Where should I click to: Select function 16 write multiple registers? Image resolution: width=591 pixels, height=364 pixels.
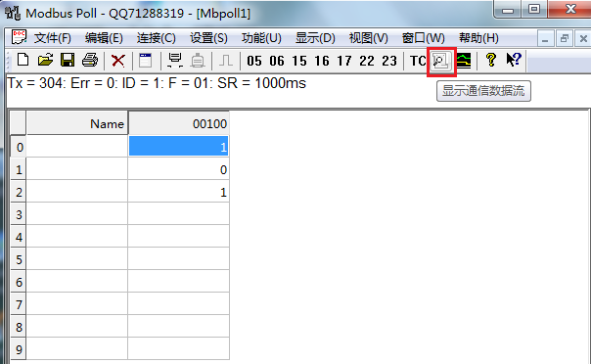[322, 61]
